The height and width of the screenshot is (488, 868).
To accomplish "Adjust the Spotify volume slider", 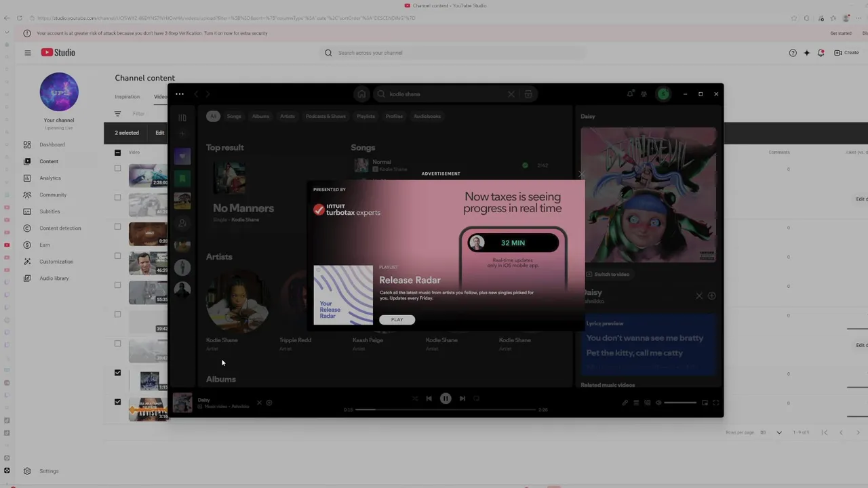I will (x=680, y=403).
